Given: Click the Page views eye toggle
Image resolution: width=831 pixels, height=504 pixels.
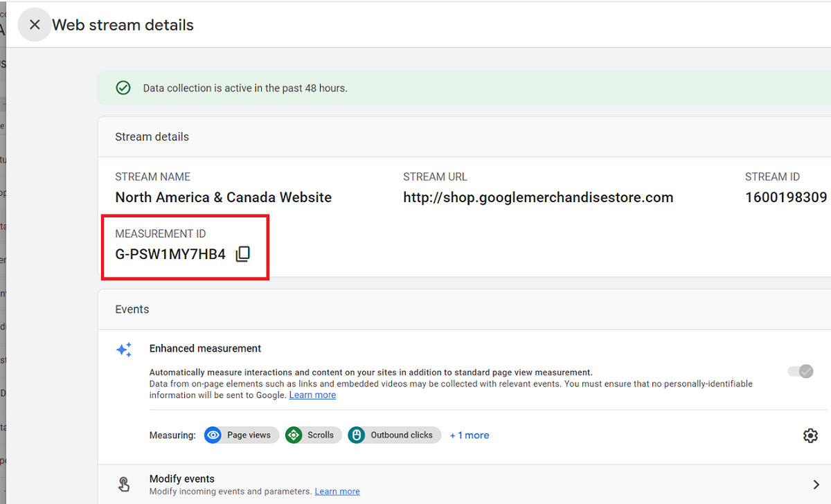Looking at the screenshot, I should pos(213,435).
